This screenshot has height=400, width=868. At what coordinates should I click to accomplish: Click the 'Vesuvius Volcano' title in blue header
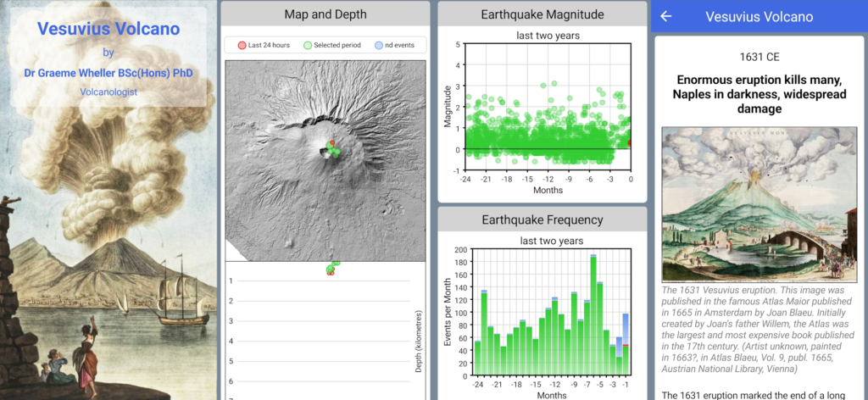[759, 16]
